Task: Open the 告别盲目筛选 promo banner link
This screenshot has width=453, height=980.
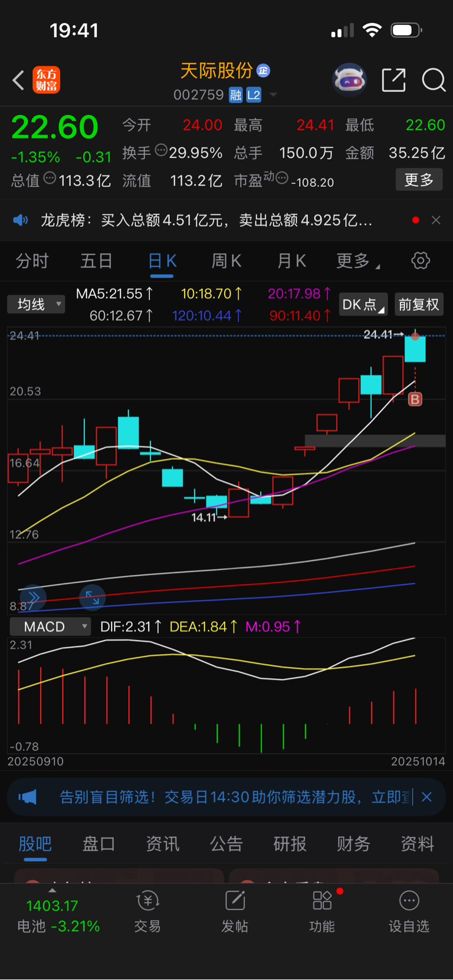Action: [x=236, y=797]
